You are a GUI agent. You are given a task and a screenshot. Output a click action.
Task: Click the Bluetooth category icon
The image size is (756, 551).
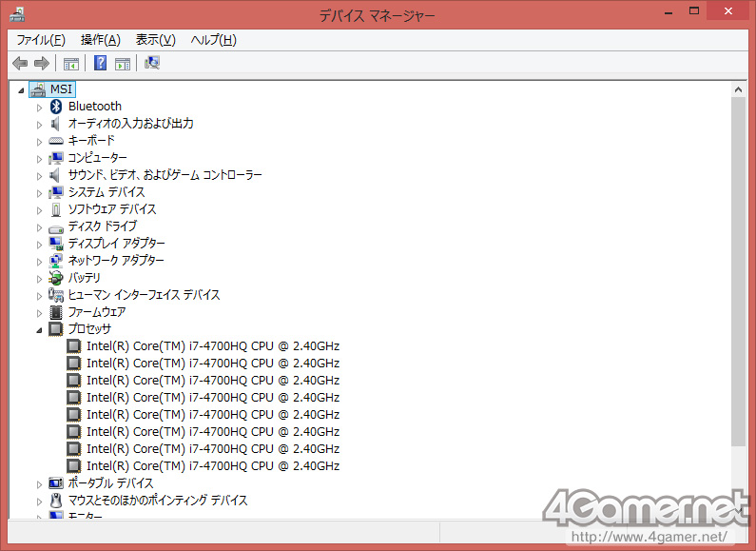pyautogui.click(x=56, y=107)
